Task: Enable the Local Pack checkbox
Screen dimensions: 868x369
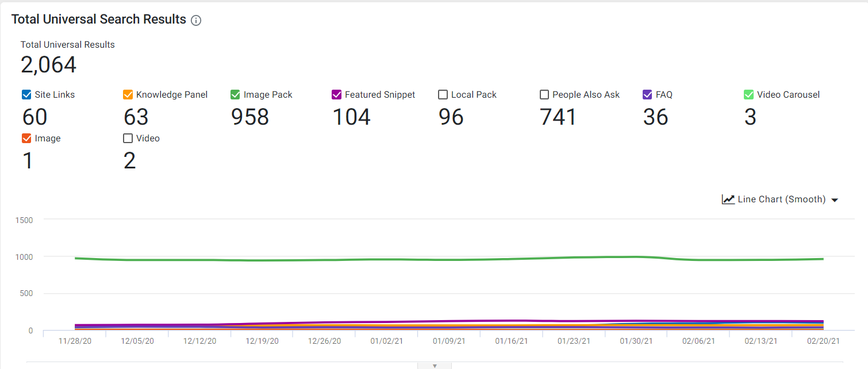Action: 443,95
